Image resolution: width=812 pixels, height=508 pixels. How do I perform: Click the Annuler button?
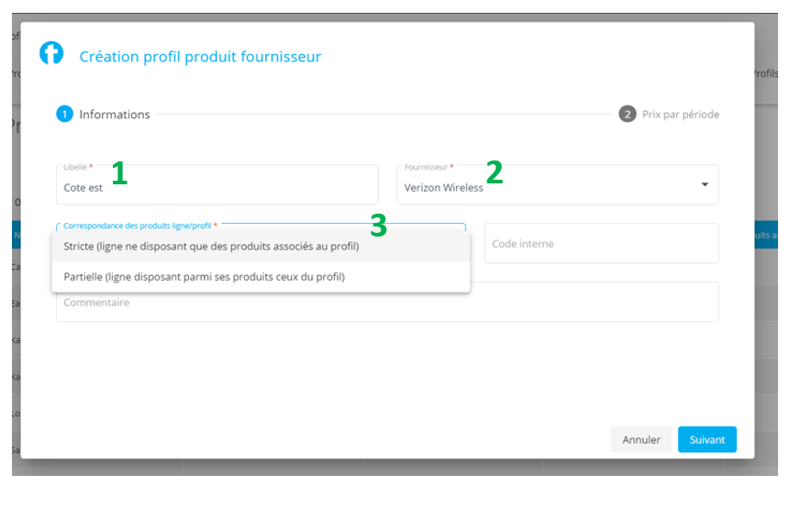[x=641, y=439]
